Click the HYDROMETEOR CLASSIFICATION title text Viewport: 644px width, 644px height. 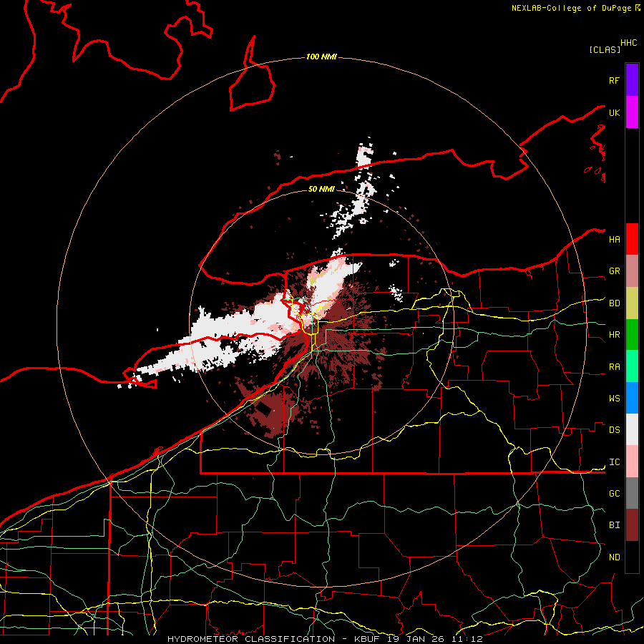click(251, 639)
